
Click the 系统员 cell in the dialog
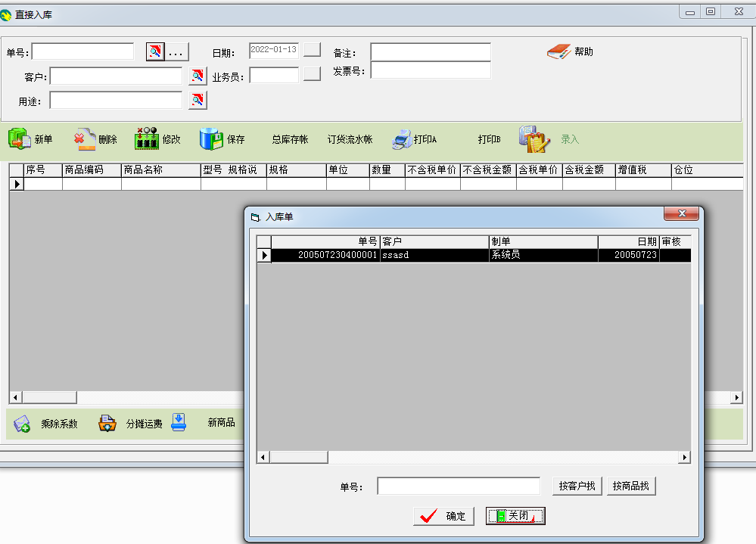pos(543,255)
